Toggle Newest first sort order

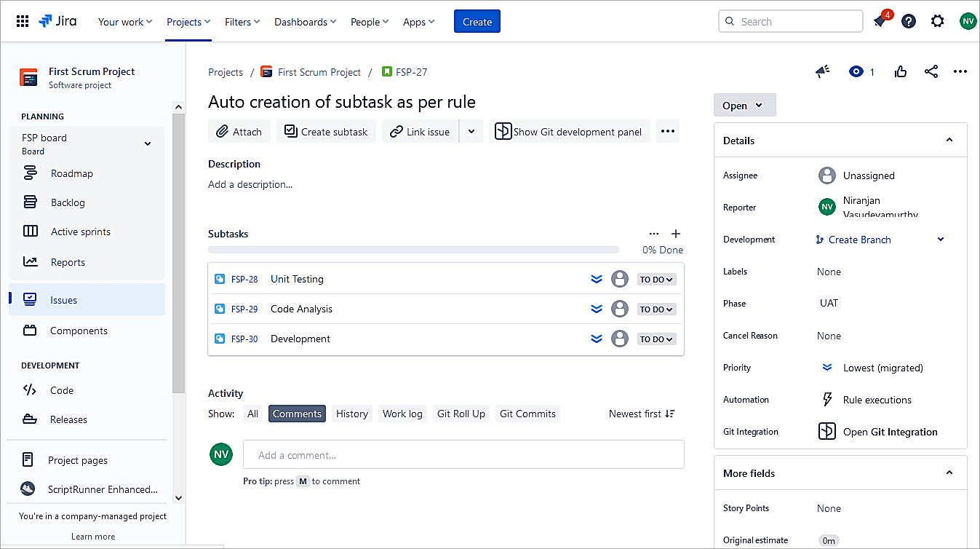(642, 414)
